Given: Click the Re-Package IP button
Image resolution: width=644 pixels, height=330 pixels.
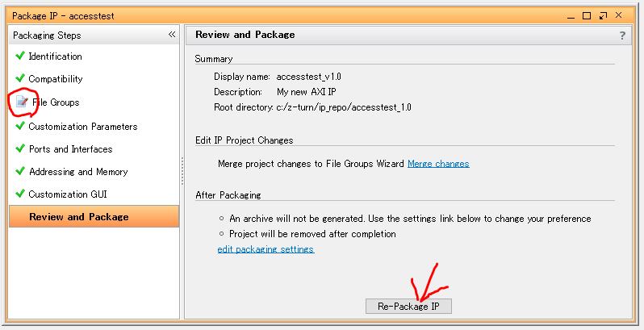Looking at the screenshot, I should coord(408,307).
